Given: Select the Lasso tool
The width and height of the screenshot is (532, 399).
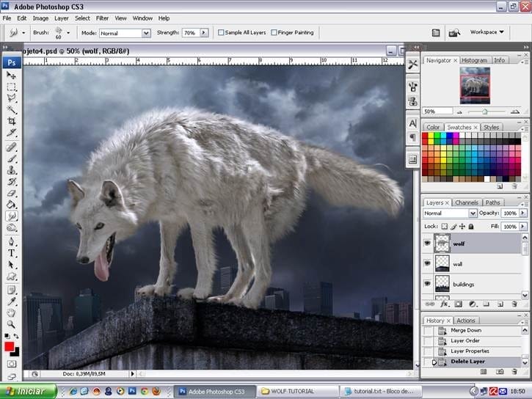Looking at the screenshot, I should (12, 98).
